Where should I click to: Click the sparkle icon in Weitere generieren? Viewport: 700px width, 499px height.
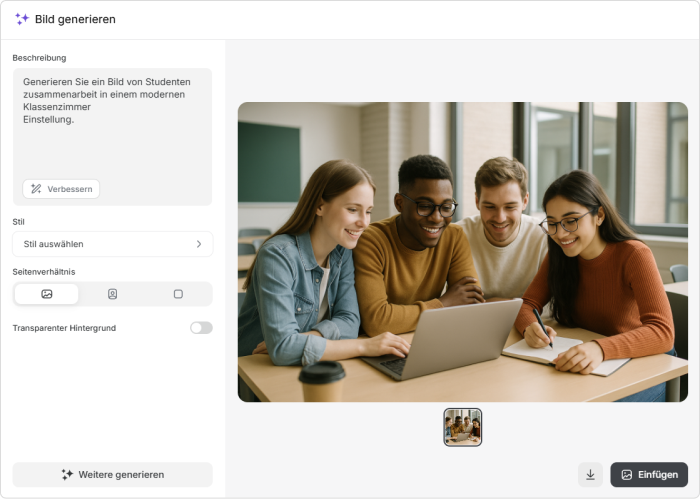[67, 474]
